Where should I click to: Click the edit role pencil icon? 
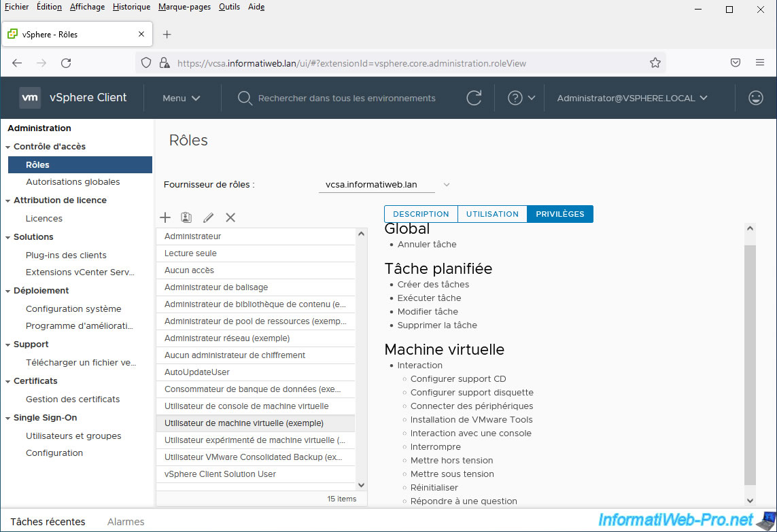208,217
